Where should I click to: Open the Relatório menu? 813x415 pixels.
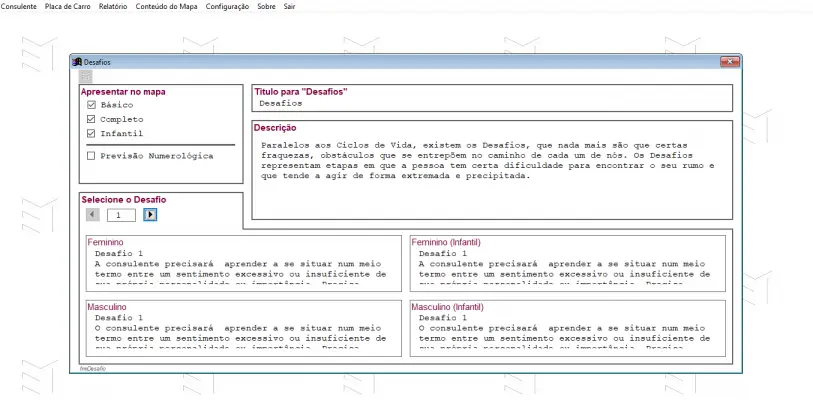coord(113,6)
